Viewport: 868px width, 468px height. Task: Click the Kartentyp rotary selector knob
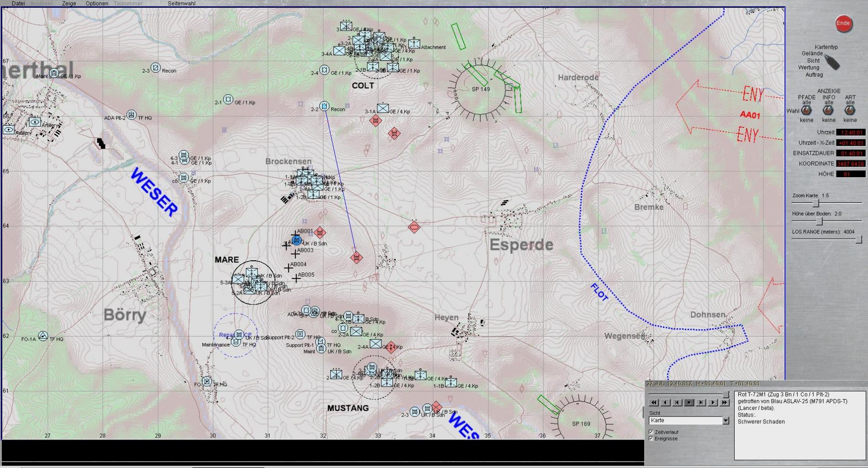(832, 62)
